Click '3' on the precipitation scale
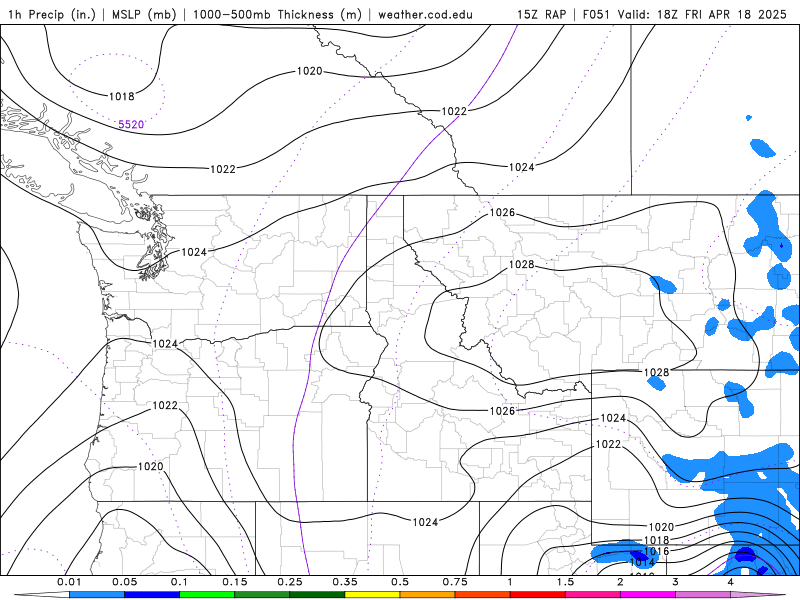This screenshot has width=800, height=600. tap(676, 582)
